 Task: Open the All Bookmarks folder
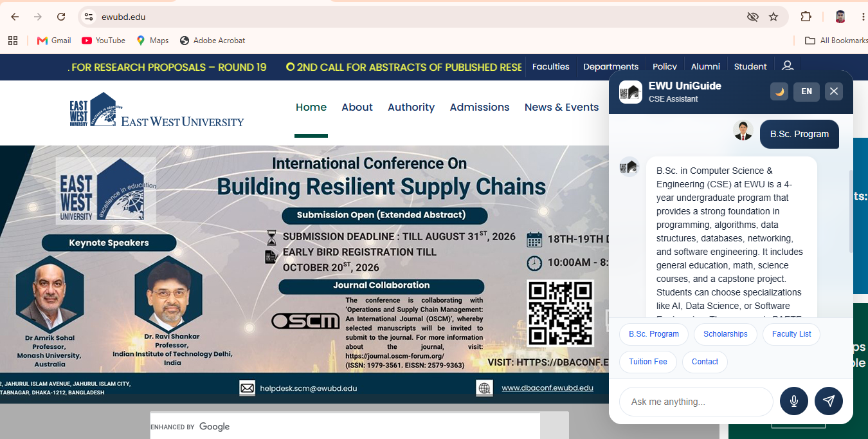836,41
